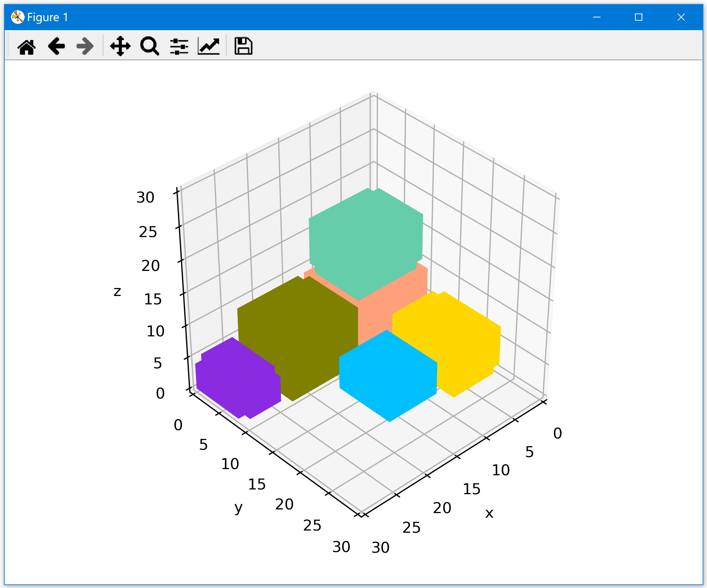Screen dimensions: 707x588
Task: Click the cyan blue cube
Action: [388, 376]
